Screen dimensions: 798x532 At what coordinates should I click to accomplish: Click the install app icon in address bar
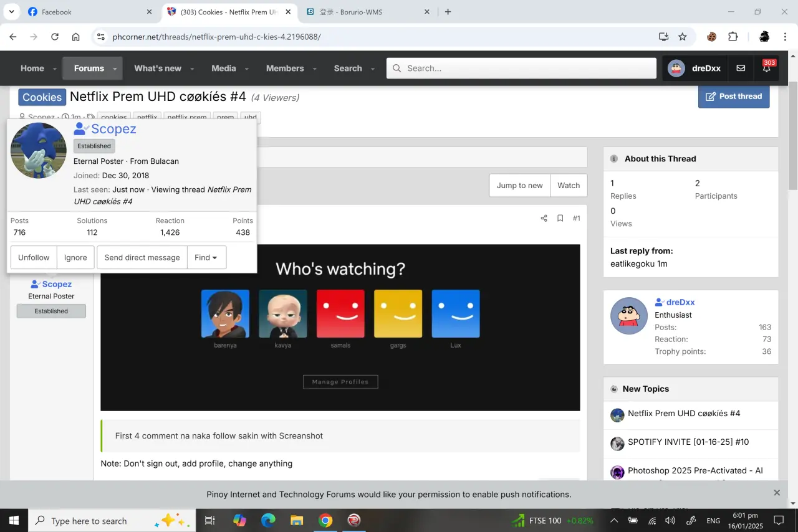[663, 37]
